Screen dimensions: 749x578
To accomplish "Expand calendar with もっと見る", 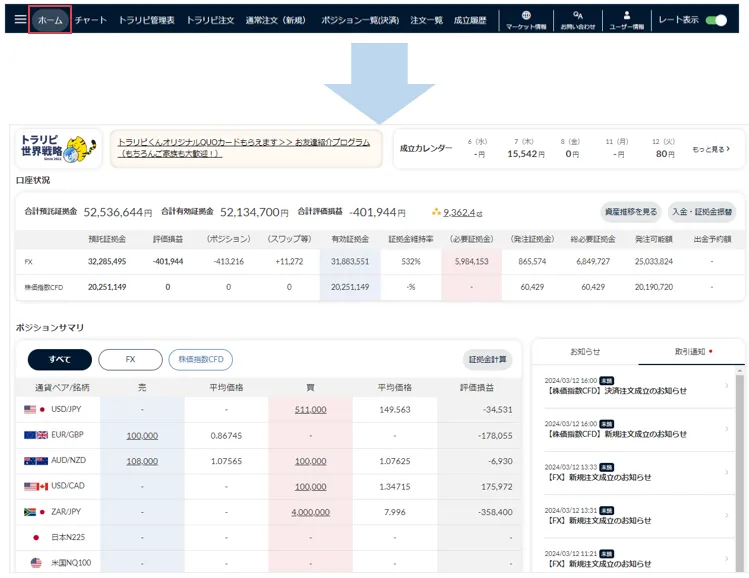I will tap(711, 149).
